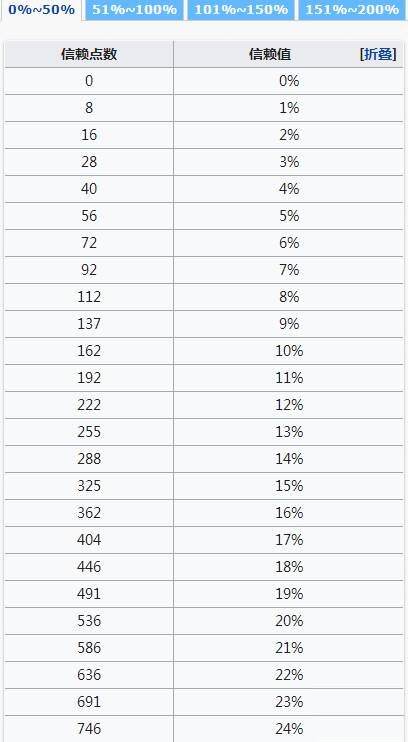Click the 746 points cell
Image resolution: width=408 pixels, height=742 pixels.
point(89,728)
